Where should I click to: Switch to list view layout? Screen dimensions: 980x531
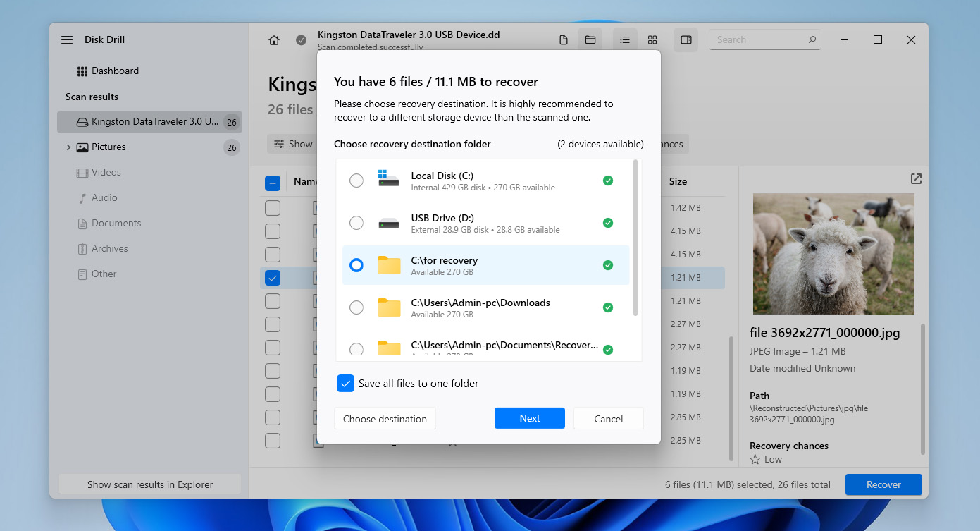click(x=625, y=40)
